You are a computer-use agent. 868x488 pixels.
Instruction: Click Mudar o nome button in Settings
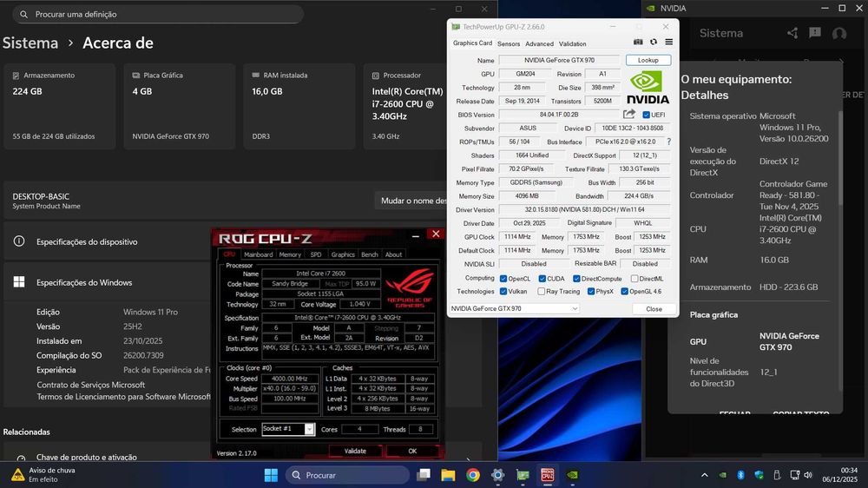411,201
